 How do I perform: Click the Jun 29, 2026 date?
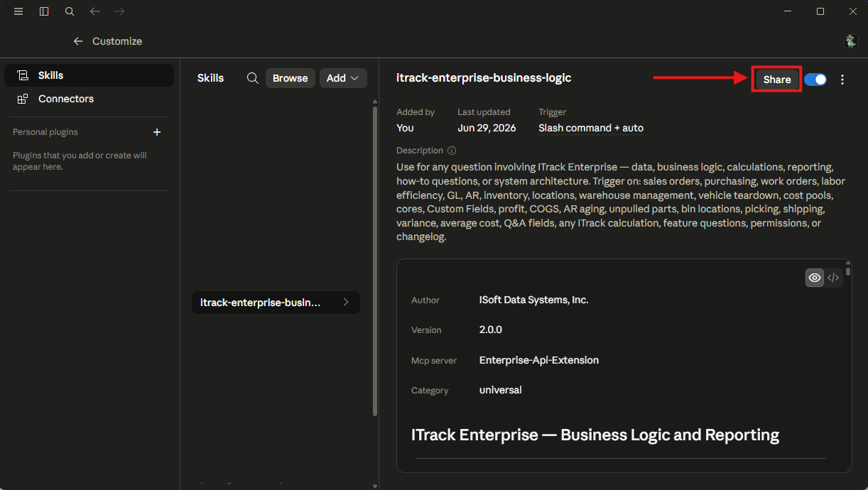[x=487, y=128]
